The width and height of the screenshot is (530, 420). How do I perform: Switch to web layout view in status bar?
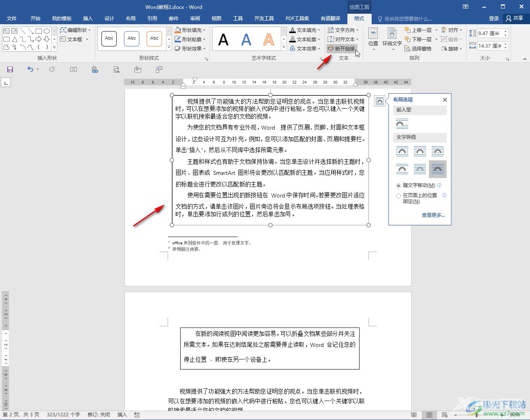click(x=444, y=415)
